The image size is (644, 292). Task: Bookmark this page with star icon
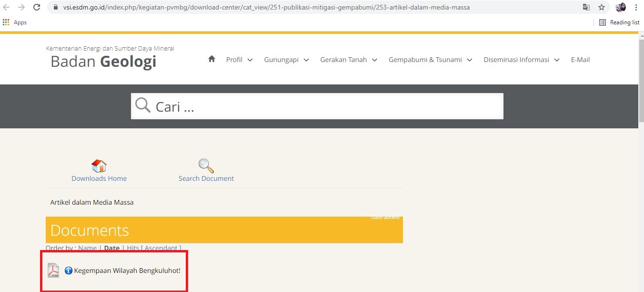(x=601, y=7)
